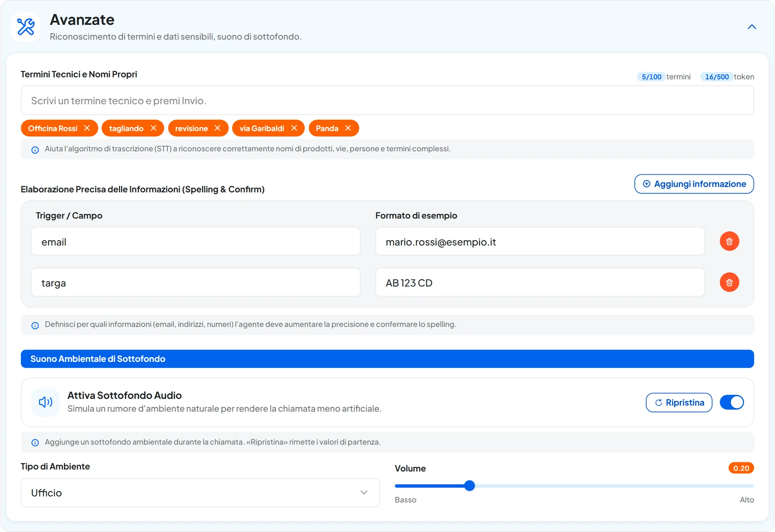Click the speaker audio icon
The image size is (775, 532).
pyautogui.click(x=45, y=402)
